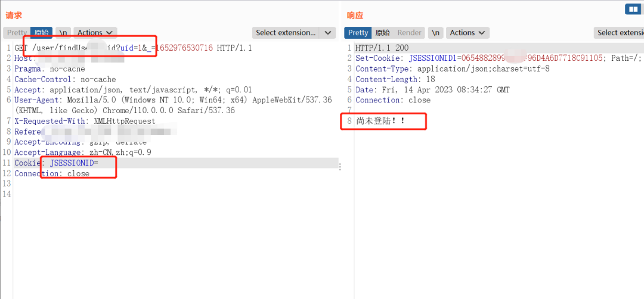Click the Cookie JSESSIONID line

pyautogui.click(x=57, y=163)
